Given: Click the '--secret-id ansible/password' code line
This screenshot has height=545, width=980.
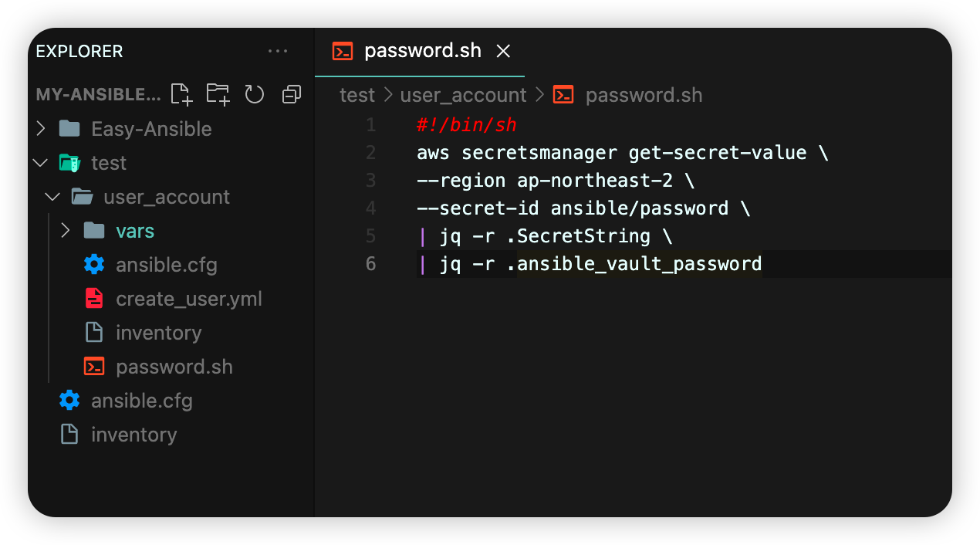Looking at the screenshot, I should click(583, 208).
